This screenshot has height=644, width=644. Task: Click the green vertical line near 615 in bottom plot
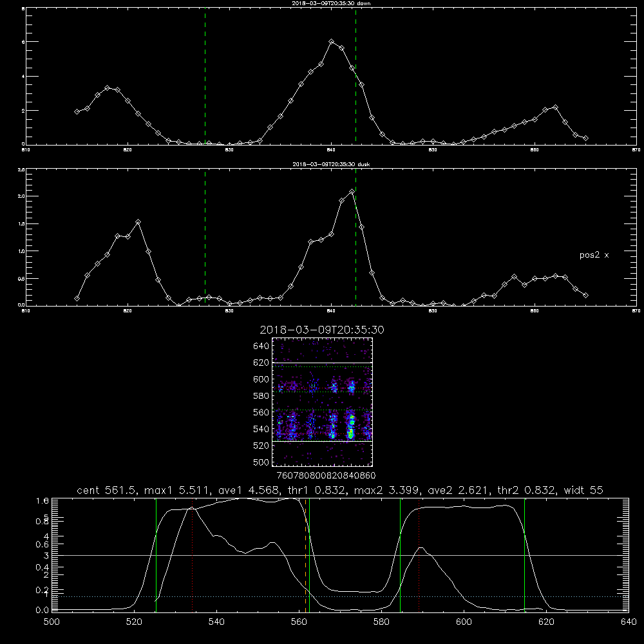coord(524,555)
